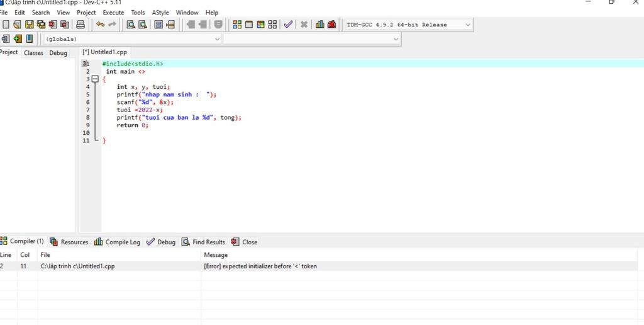The image size is (644, 325).
Task: Click the 'int main <>' code line
Action: [125, 71]
